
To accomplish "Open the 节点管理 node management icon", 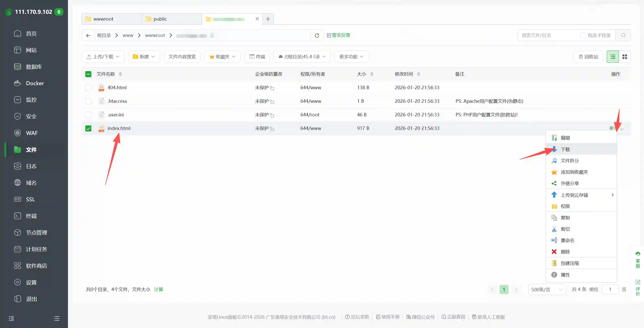I will 17,232.
